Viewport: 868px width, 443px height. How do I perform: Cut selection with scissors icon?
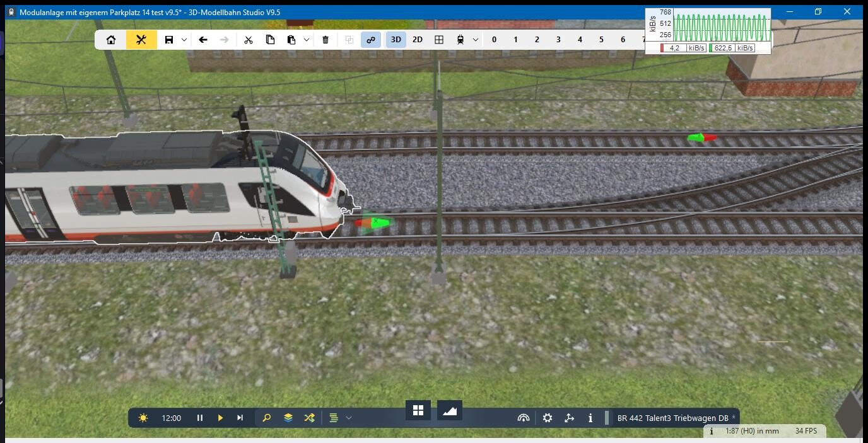(249, 40)
